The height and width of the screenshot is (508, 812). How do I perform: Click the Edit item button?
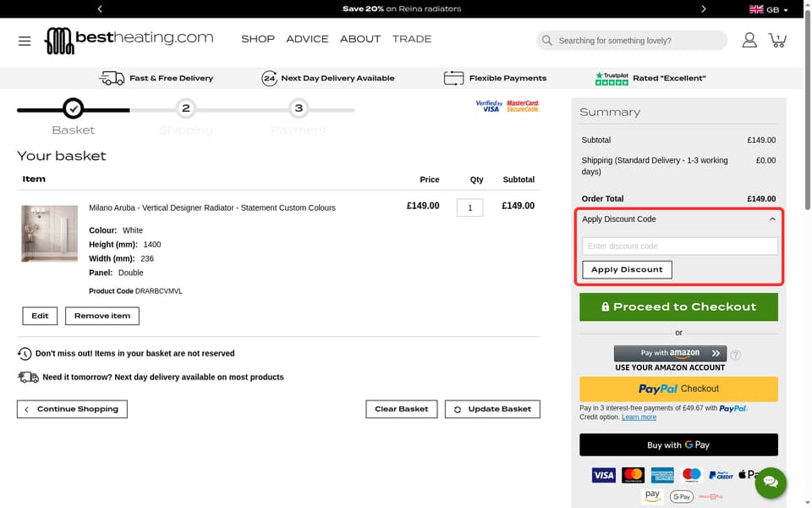point(40,316)
